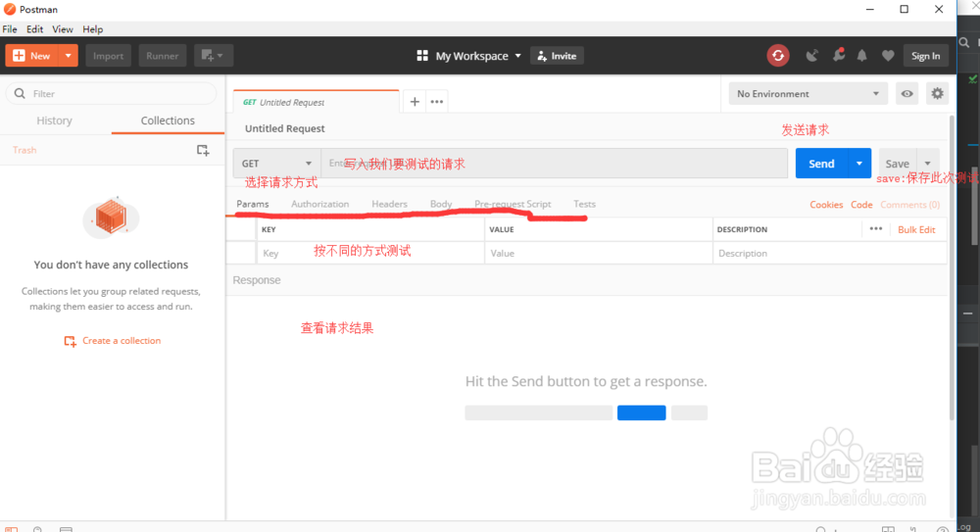Click the heart icon in header
This screenshot has width=980, height=532.
pos(888,56)
